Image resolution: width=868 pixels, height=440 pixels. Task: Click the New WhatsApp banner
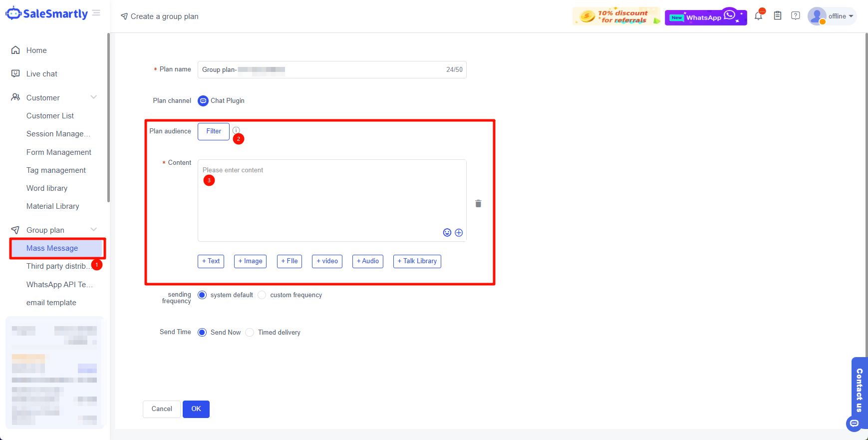coord(706,16)
